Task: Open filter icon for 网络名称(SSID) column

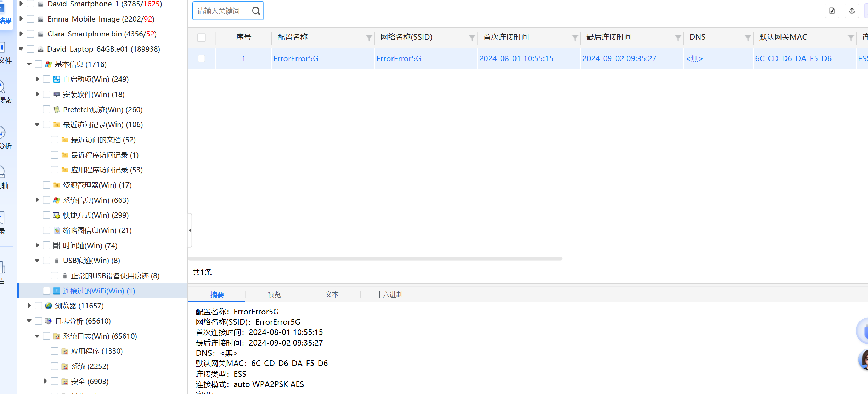Action: [472, 38]
